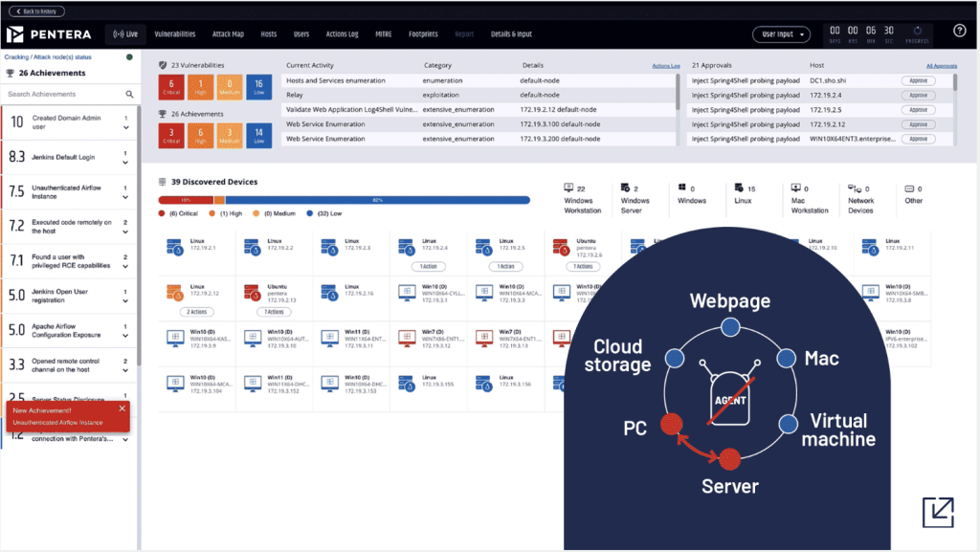
Task: Click the Current Activity list scrollbar
Action: (678, 93)
